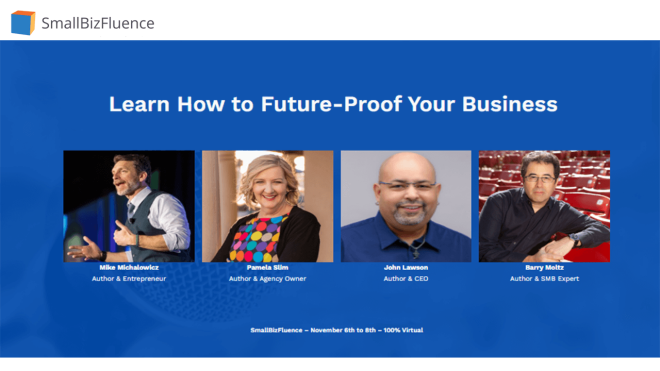660x371 pixels.
Task: Select the 'Author & SMB Expert' caption
Action: point(544,278)
